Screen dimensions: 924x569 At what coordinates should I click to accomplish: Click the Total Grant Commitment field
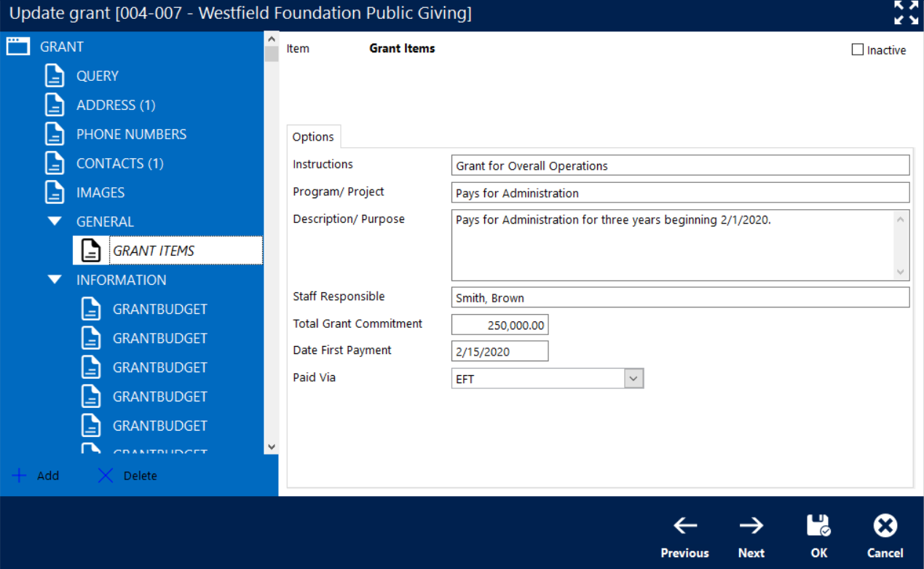pyautogui.click(x=499, y=325)
